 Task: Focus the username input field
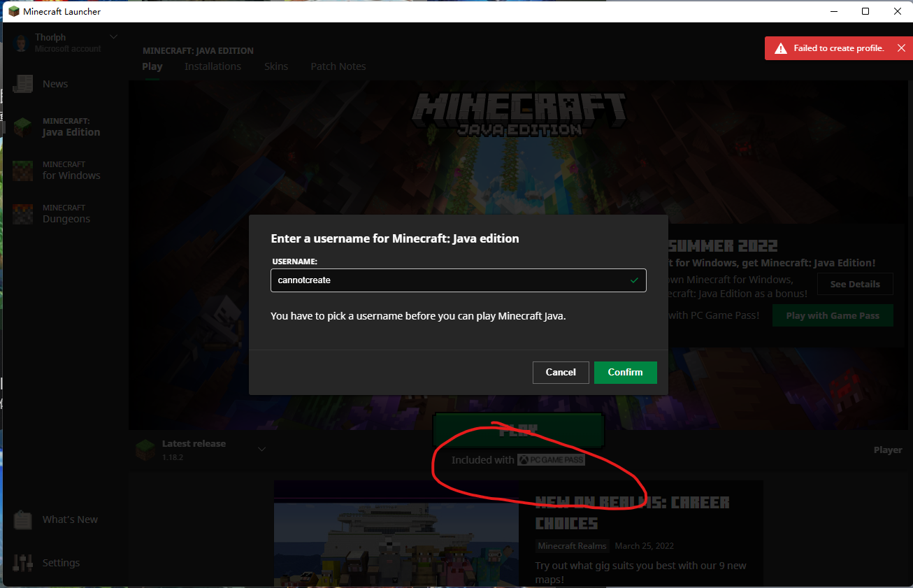point(458,280)
